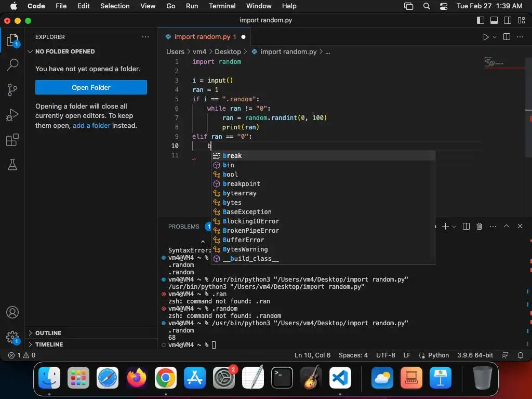532x399 pixels.
Task: Open the Explorer view in activity bar
Action: [x=12, y=40]
